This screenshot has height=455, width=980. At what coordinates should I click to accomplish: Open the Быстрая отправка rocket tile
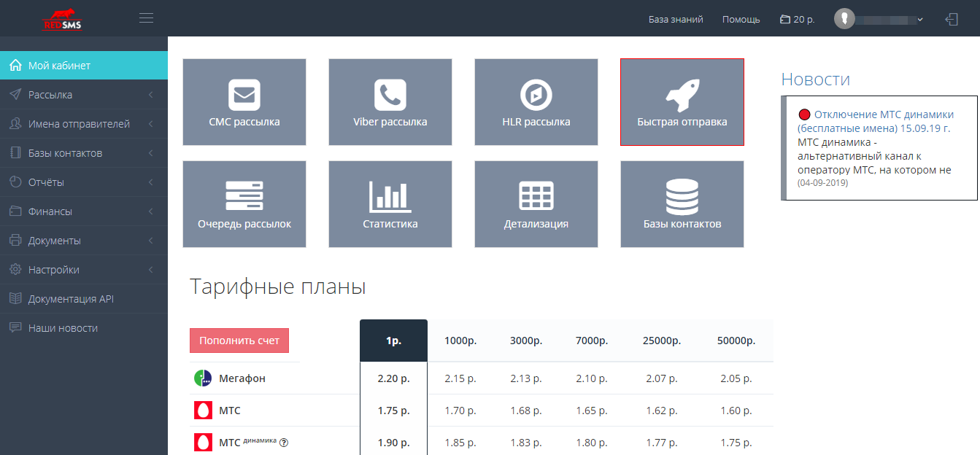pos(682,102)
